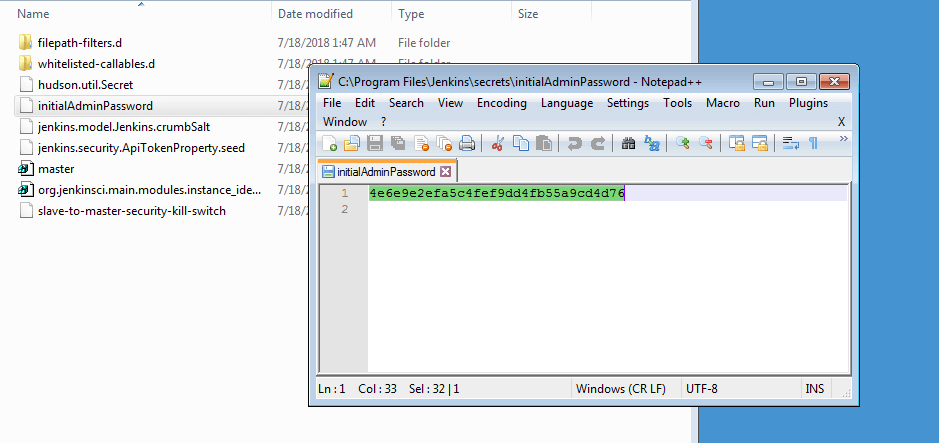Open the File menu in Notepad++
Viewport: 939px width, 443px height.
point(332,103)
